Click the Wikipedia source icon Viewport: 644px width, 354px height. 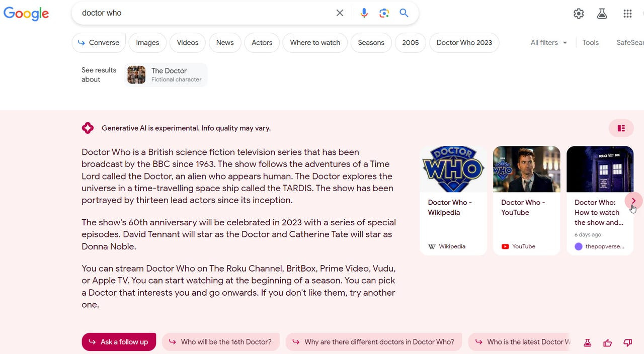[432, 246]
